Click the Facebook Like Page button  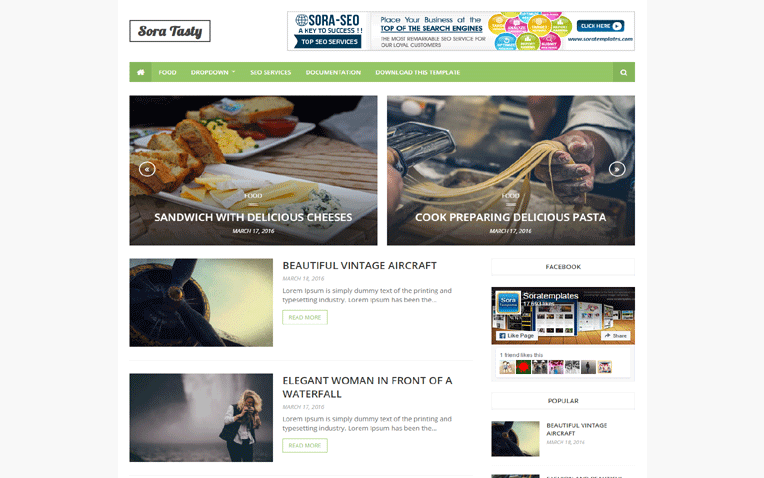[x=517, y=336]
